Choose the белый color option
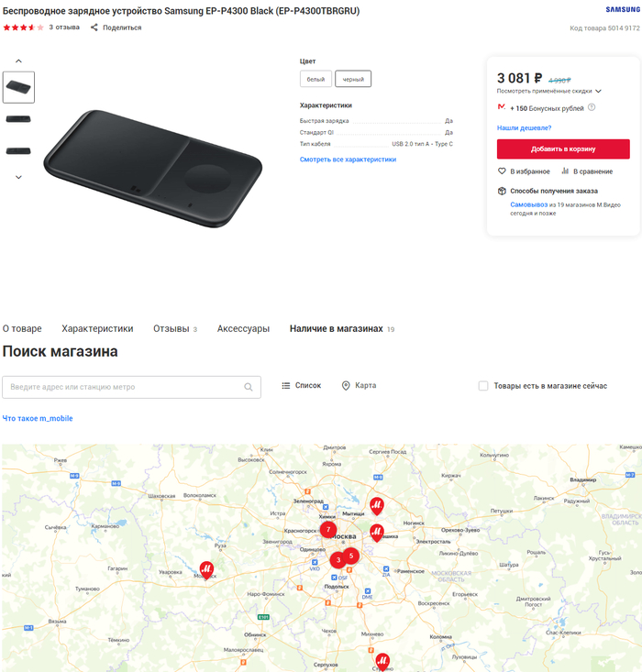The image size is (642, 672). [315, 79]
